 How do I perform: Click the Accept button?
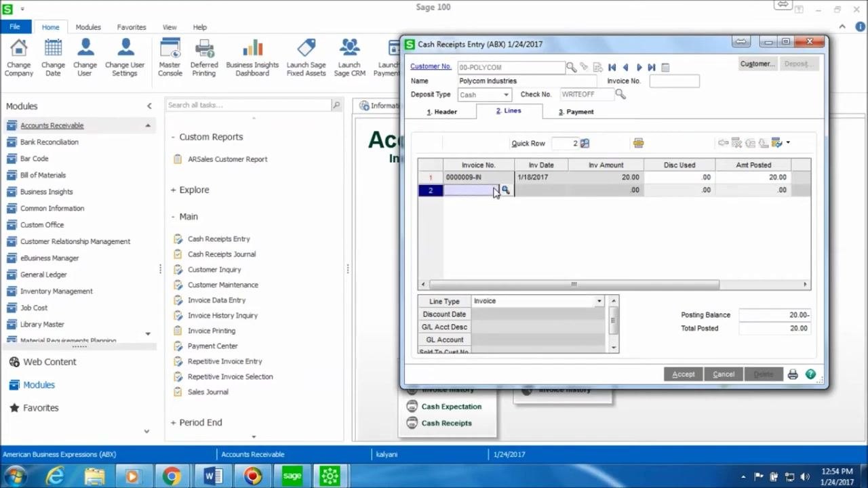point(684,374)
